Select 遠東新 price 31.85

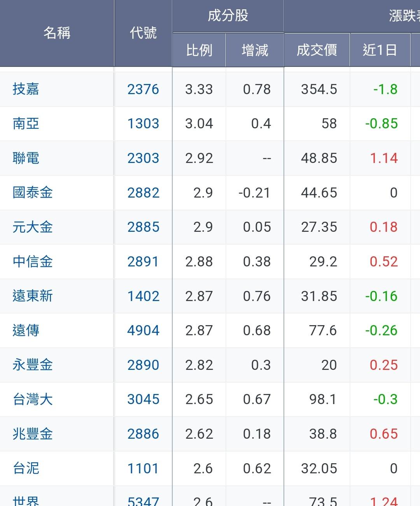click(x=319, y=296)
